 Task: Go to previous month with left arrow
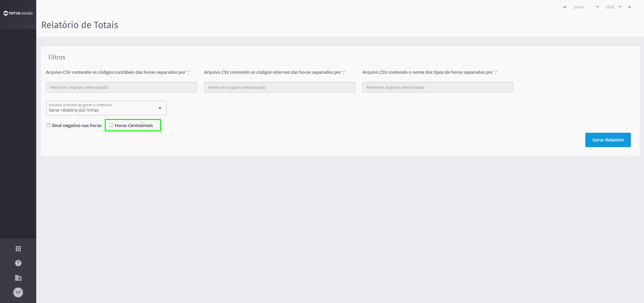coord(565,7)
